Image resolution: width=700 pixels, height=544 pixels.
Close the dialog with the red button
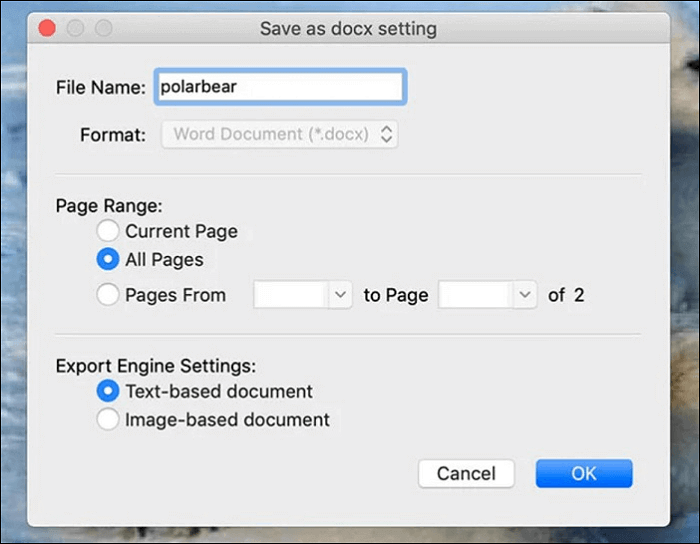pyautogui.click(x=46, y=28)
